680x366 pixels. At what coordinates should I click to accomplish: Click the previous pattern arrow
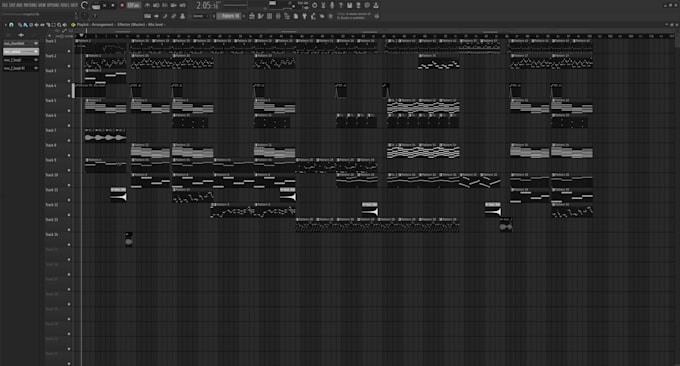point(214,16)
